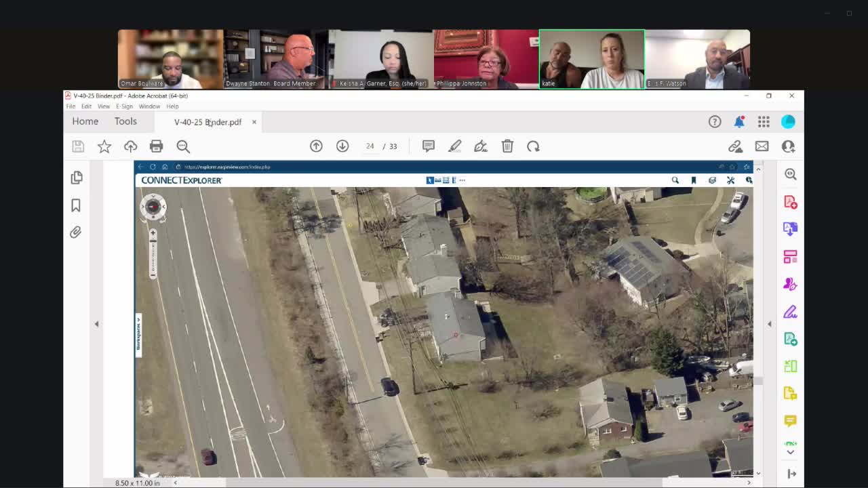Click the Print file icon
Image resolution: width=868 pixels, height=488 pixels.
point(156,146)
